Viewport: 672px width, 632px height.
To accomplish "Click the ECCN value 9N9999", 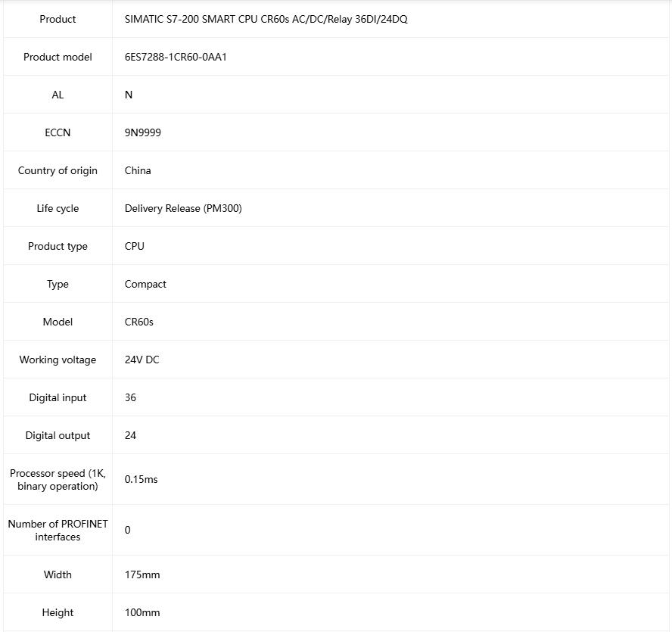I will [x=143, y=132].
